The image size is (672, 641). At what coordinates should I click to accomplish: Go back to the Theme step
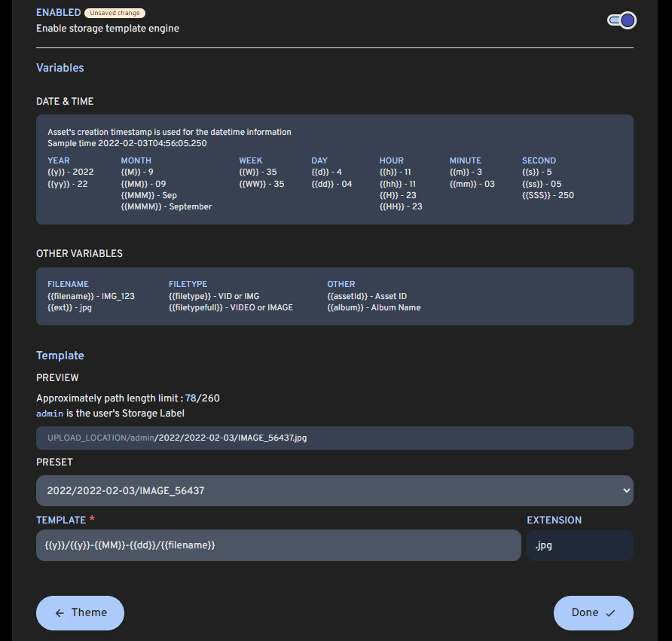pos(80,613)
